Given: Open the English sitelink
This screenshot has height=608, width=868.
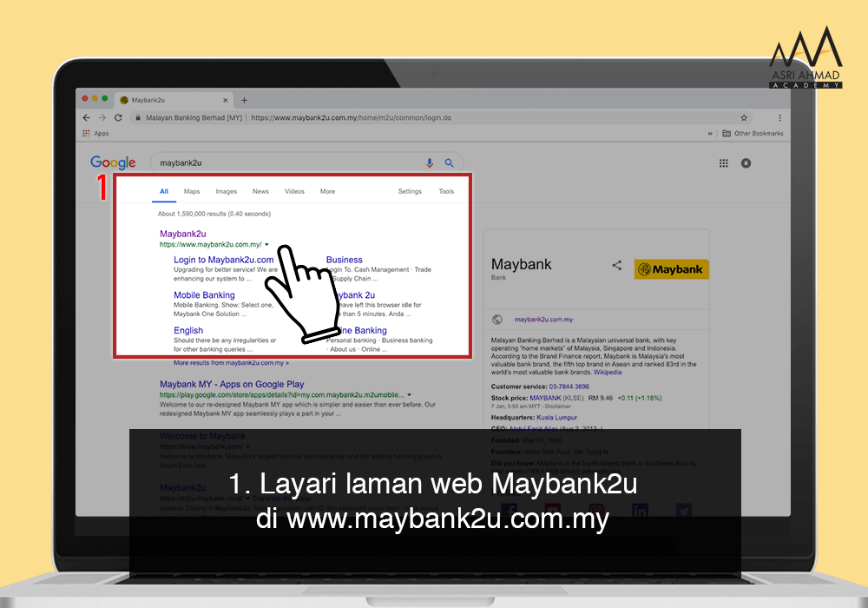Looking at the screenshot, I should (188, 331).
